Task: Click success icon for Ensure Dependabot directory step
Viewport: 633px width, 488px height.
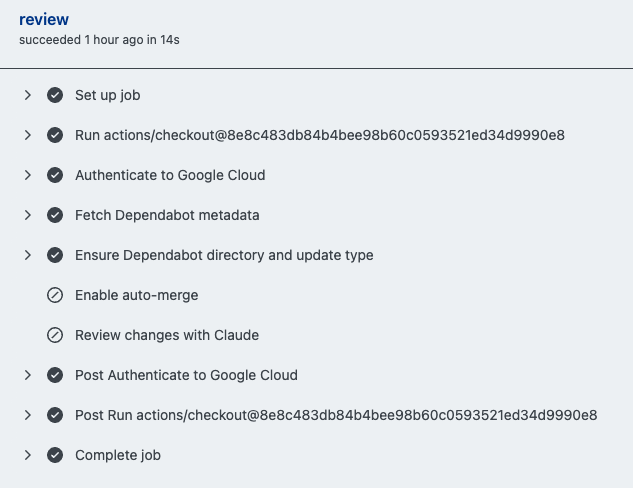Action: coord(55,255)
